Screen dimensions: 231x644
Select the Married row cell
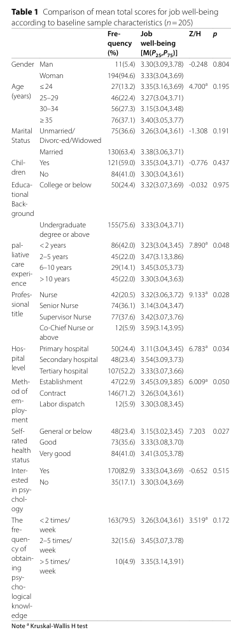click(51, 152)
